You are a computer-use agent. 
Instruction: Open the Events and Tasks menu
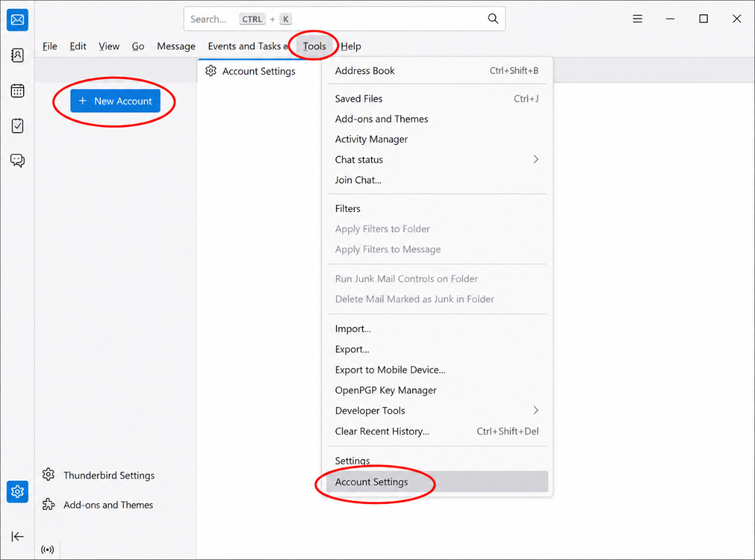[245, 46]
